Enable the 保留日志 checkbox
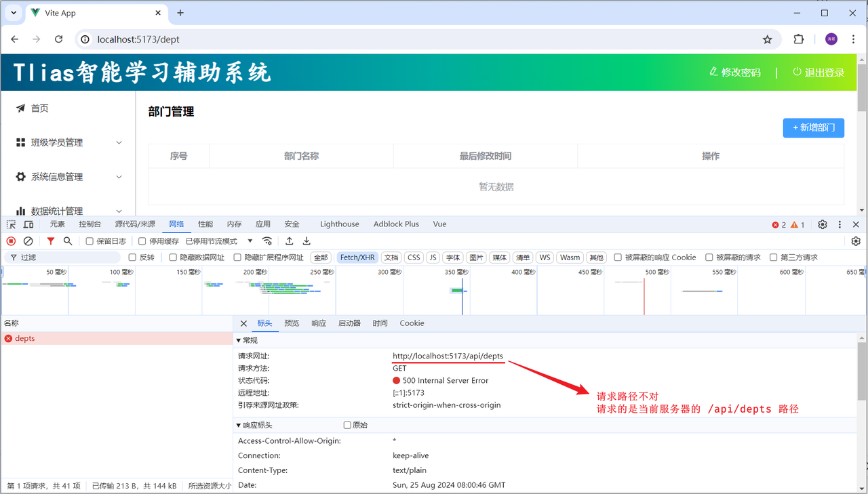868x494 pixels. click(90, 241)
